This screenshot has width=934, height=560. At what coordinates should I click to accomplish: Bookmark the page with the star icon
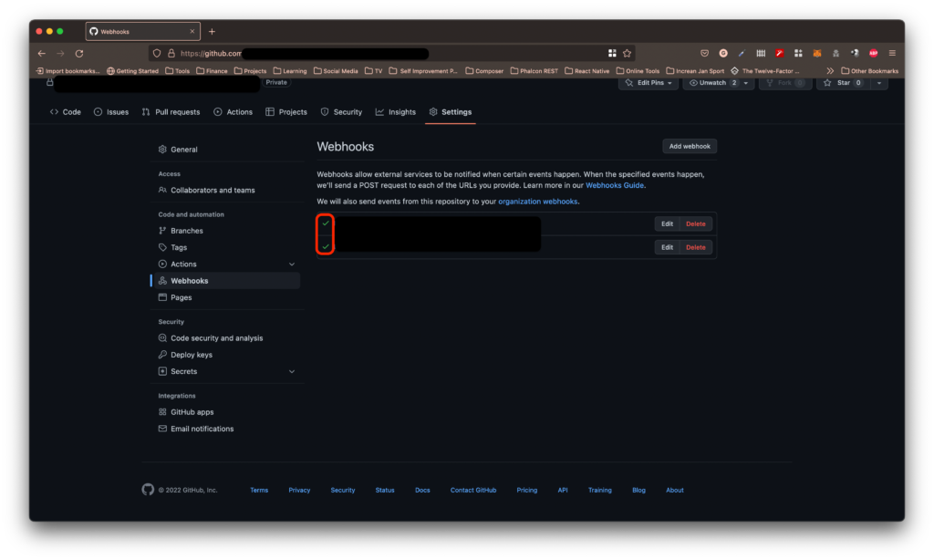tap(625, 53)
